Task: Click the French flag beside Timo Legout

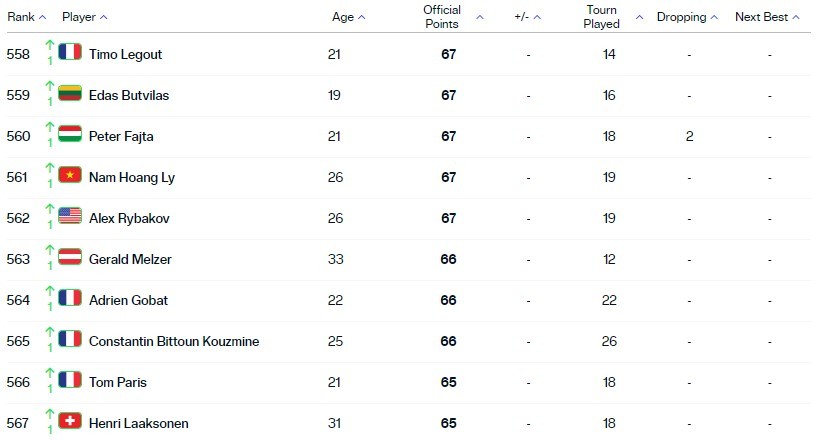Action: [x=70, y=52]
